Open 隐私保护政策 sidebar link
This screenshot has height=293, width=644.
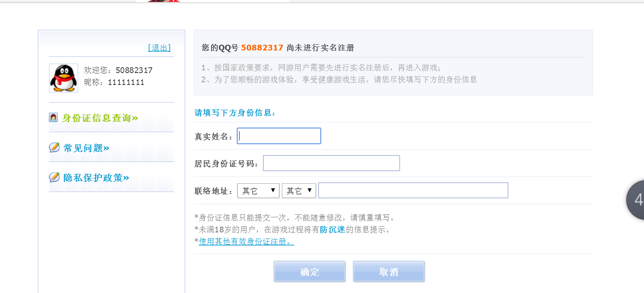click(x=96, y=178)
